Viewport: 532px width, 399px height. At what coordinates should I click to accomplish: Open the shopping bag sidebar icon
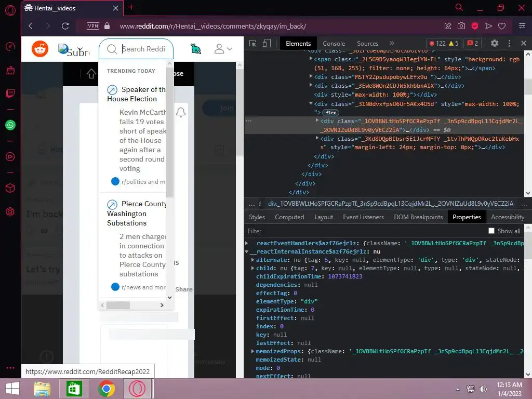pyautogui.click(x=10, y=70)
